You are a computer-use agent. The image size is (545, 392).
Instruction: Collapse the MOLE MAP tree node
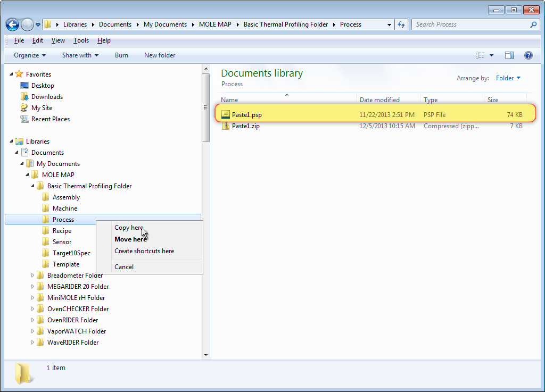click(28, 175)
